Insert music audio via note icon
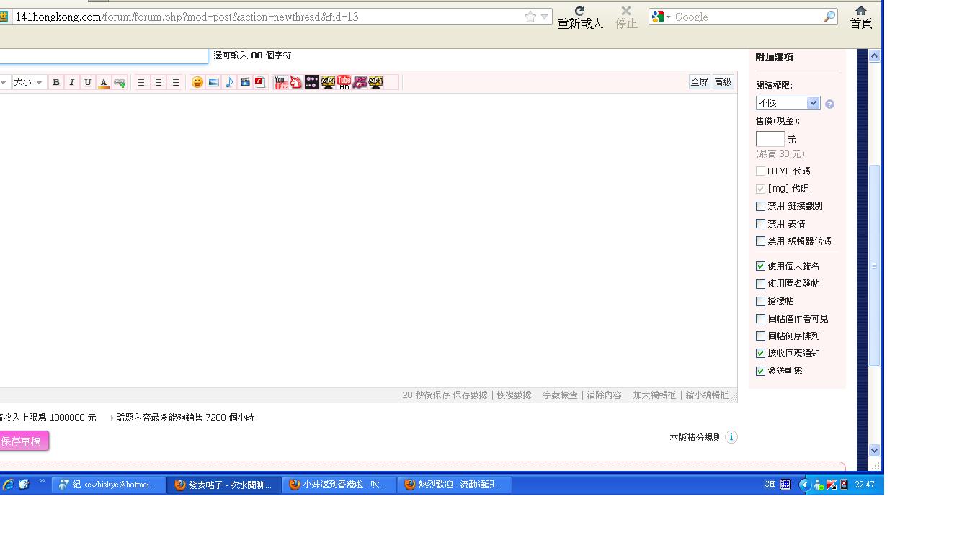The width and height of the screenshot is (980, 553). (229, 82)
